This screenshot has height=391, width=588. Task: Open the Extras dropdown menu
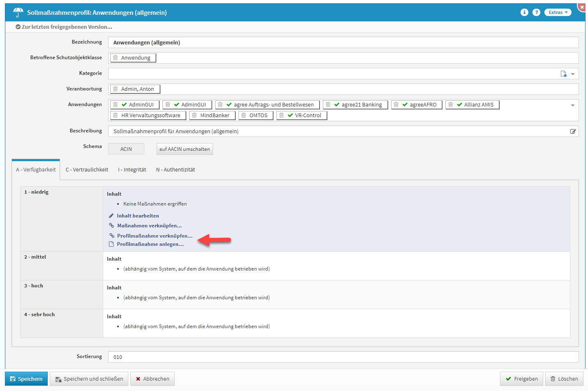tap(558, 12)
